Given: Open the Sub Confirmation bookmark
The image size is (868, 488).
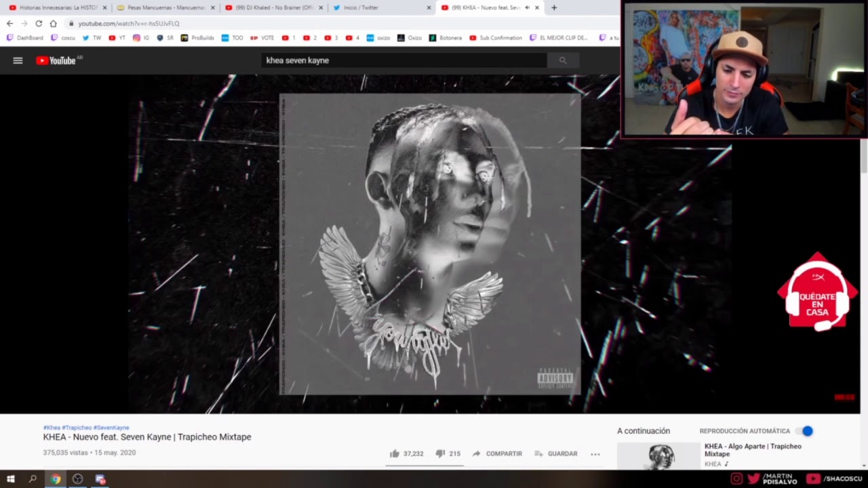Looking at the screenshot, I should (x=496, y=38).
